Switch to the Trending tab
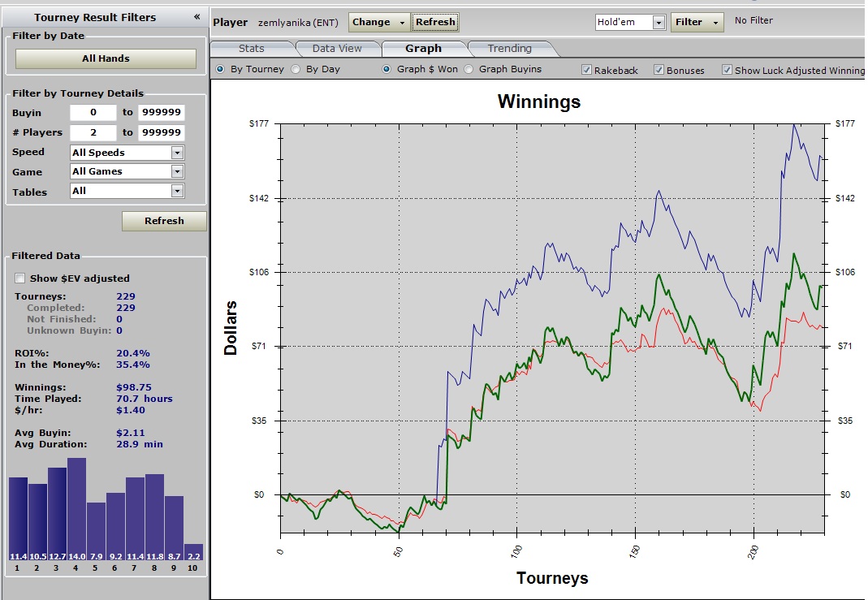This screenshot has height=600, width=868. (x=509, y=49)
